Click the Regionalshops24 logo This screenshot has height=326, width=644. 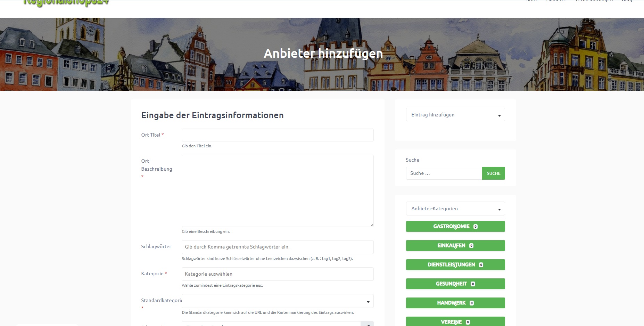click(x=66, y=3)
